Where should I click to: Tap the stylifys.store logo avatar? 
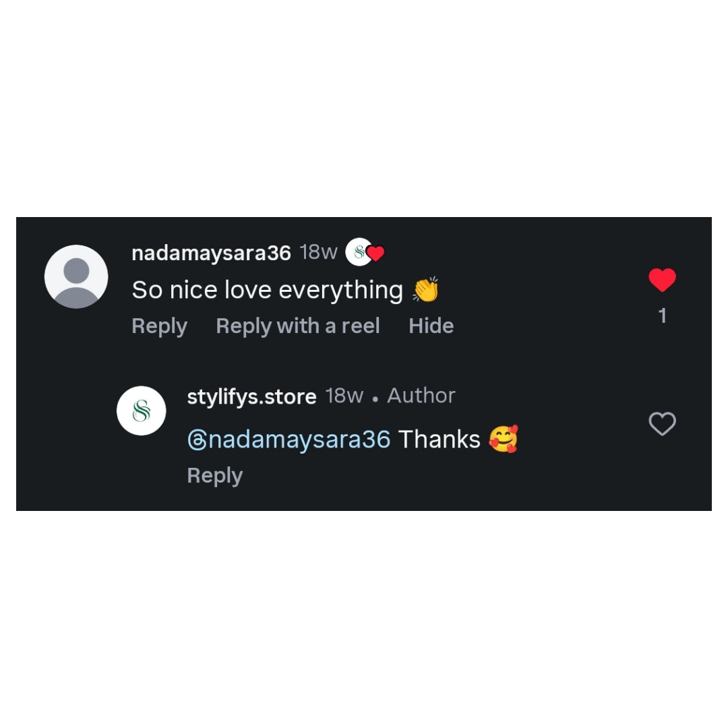point(141,411)
